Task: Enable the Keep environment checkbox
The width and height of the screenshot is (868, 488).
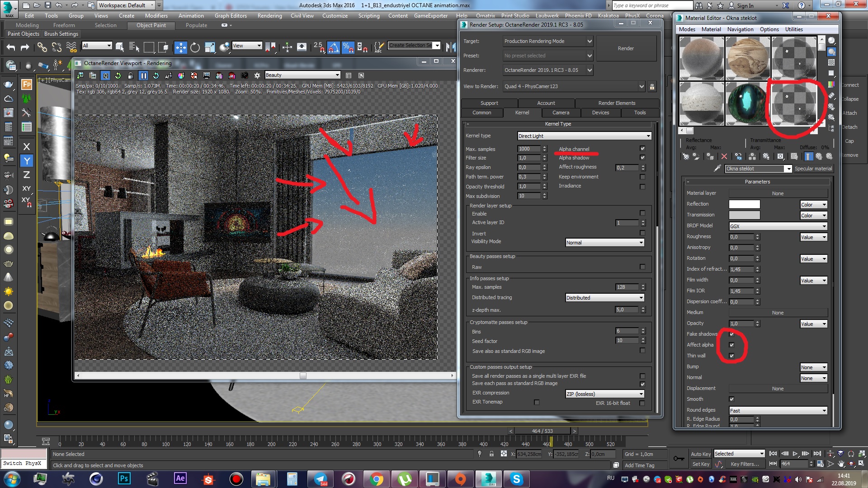Action: (642, 177)
